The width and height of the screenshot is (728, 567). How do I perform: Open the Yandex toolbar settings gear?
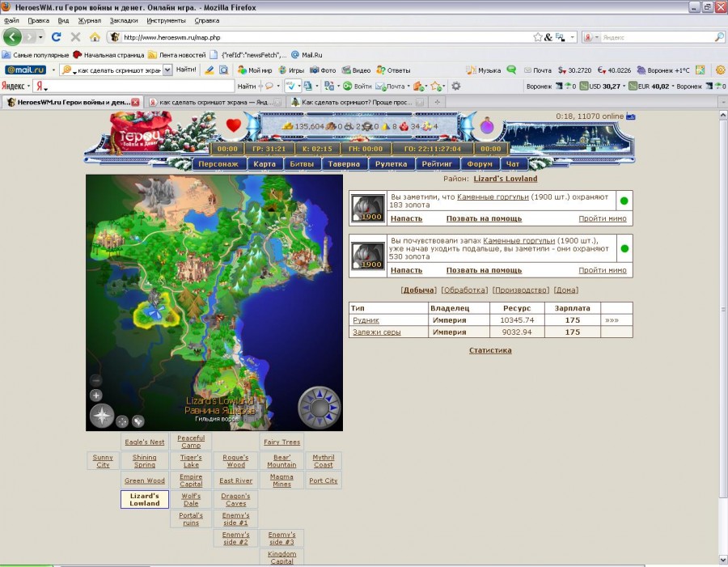pyautogui.click(x=456, y=87)
